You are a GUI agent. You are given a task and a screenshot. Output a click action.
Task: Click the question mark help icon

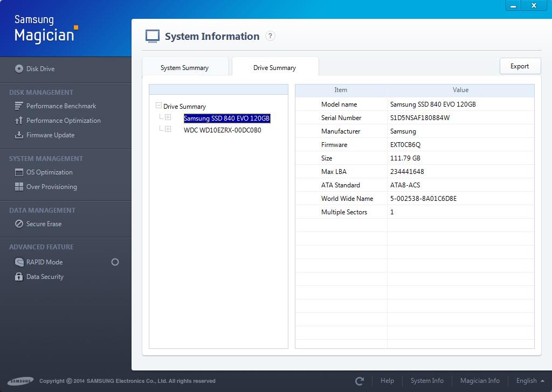point(270,36)
